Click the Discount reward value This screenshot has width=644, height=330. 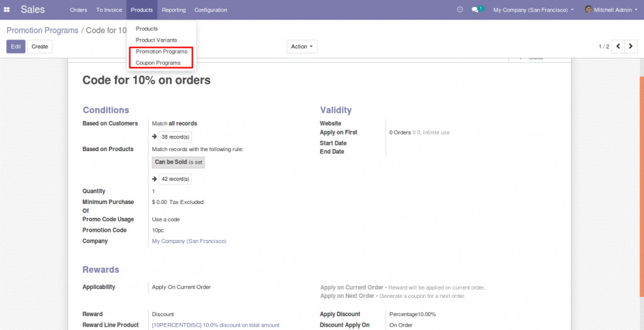[x=163, y=314]
